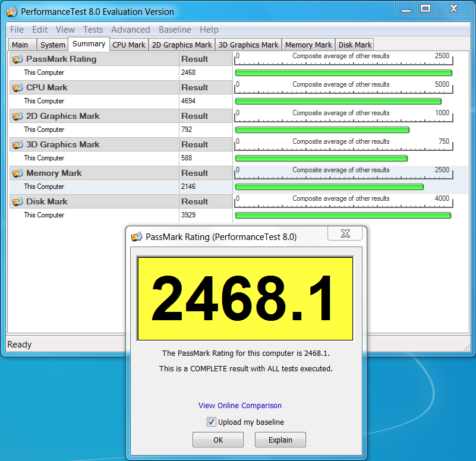Click the PassMark Rating result value 2468

pyautogui.click(x=188, y=72)
